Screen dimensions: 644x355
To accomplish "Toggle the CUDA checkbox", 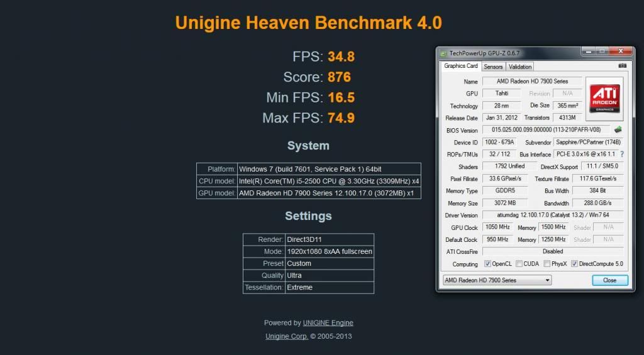I will tap(519, 264).
